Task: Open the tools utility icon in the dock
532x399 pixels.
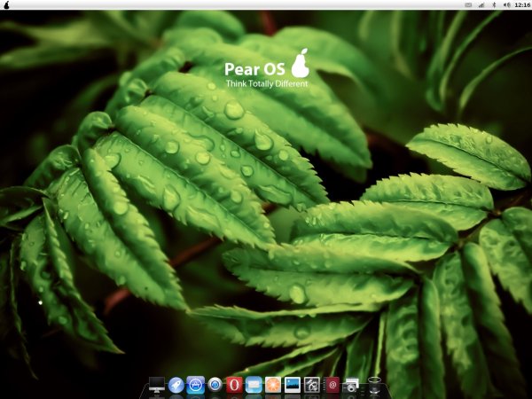Action: click(312, 385)
